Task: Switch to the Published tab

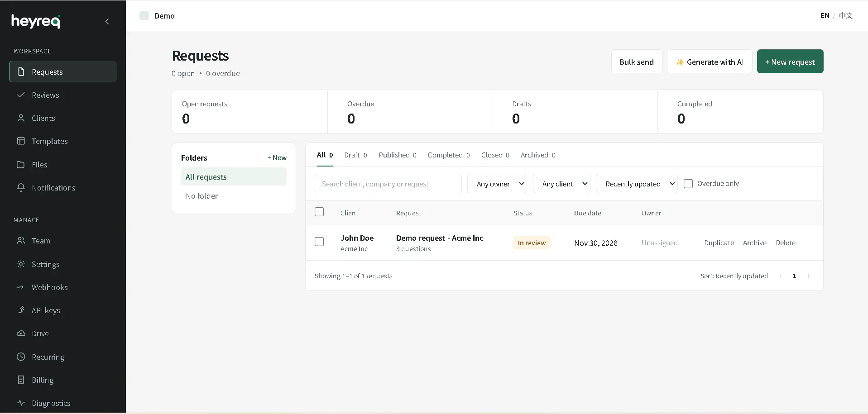Action: [x=398, y=155]
